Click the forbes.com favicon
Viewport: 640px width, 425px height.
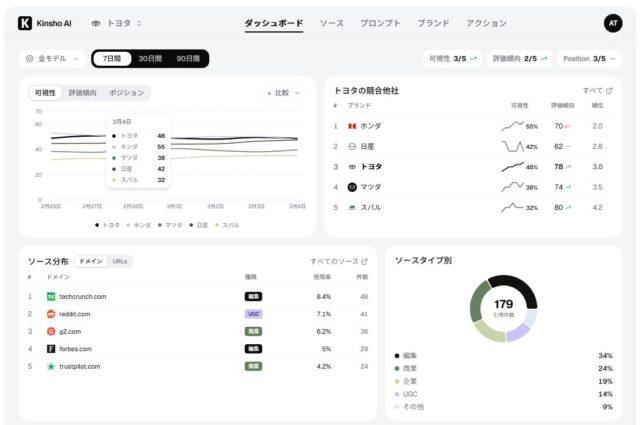51,349
